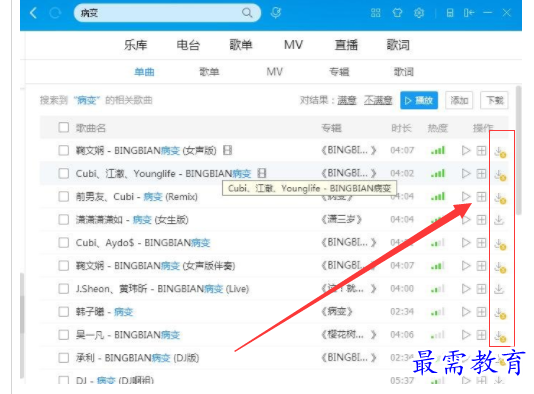Add Cubi 江澈 Younglife song to playlist
The height and width of the screenshot is (394, 534).
click(481, 174)
